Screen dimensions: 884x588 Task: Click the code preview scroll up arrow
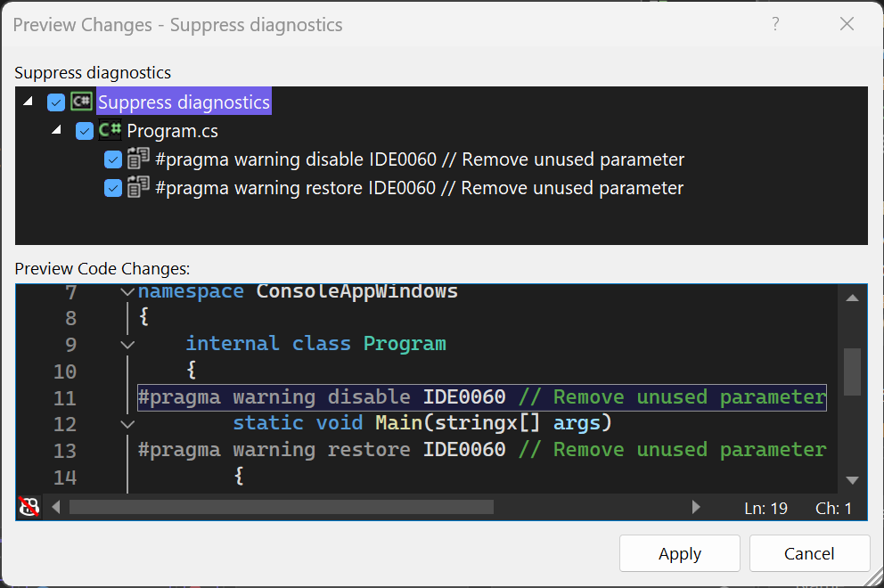click(853, 298)
